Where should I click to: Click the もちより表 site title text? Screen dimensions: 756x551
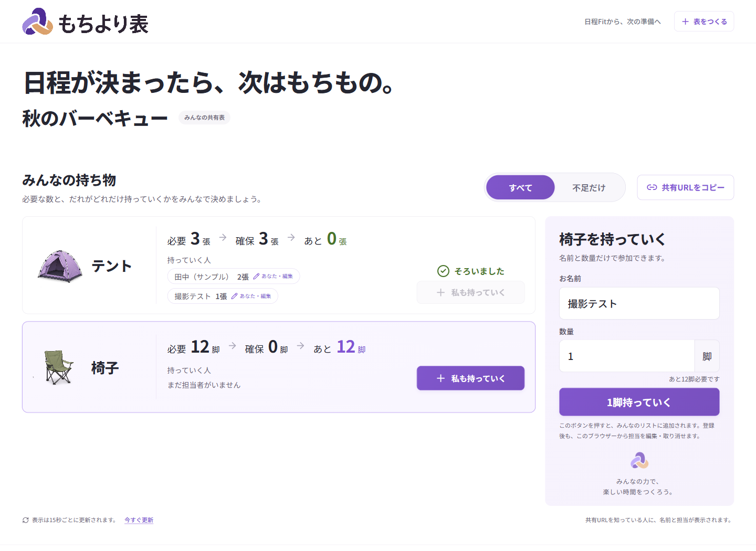coord(103,24)
